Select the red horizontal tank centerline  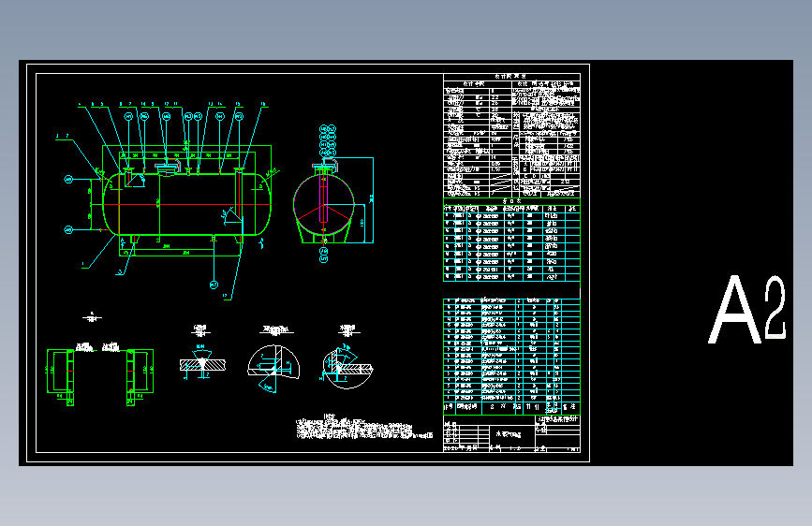point(187,204)
